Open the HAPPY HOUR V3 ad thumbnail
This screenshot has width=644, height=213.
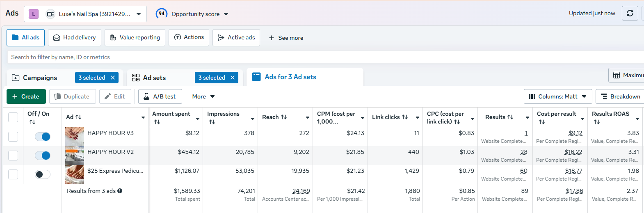[x=75, y=137]
